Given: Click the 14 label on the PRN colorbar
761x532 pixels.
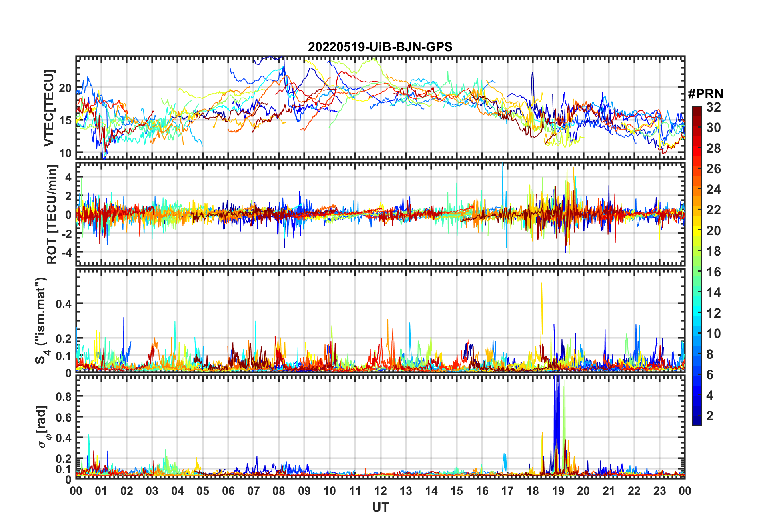Looking at the screenshot, I should [x=713, y=292].
